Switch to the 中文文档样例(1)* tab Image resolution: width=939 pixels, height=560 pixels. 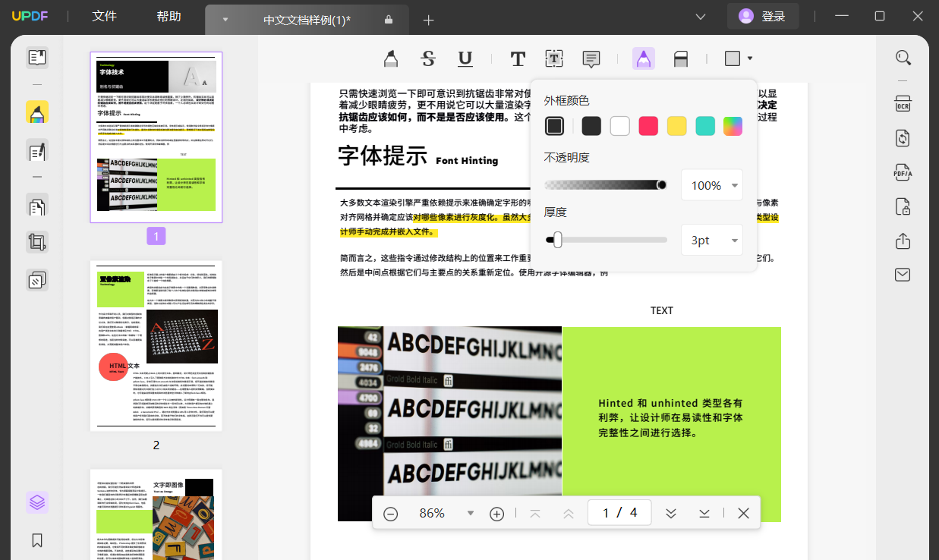(307, 20)
